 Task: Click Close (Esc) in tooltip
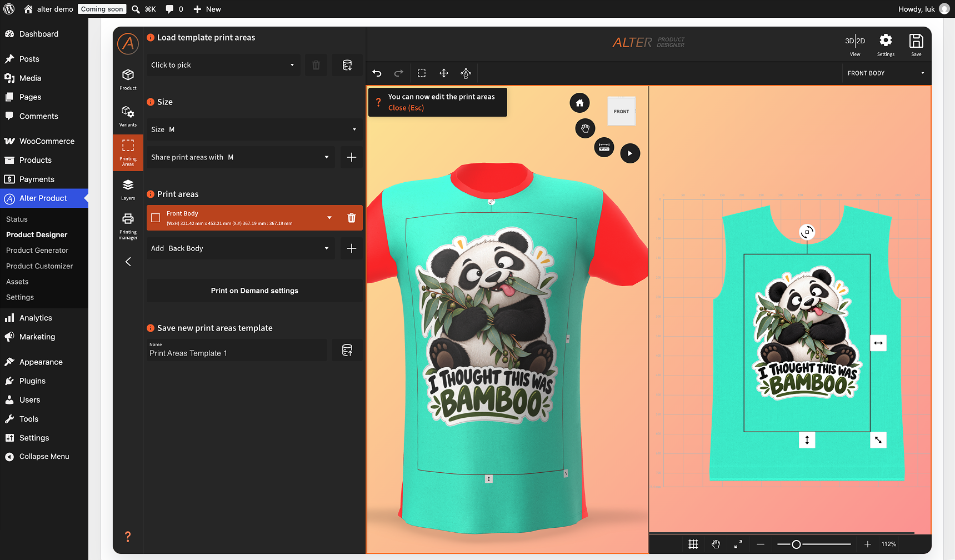coord(406,108)
